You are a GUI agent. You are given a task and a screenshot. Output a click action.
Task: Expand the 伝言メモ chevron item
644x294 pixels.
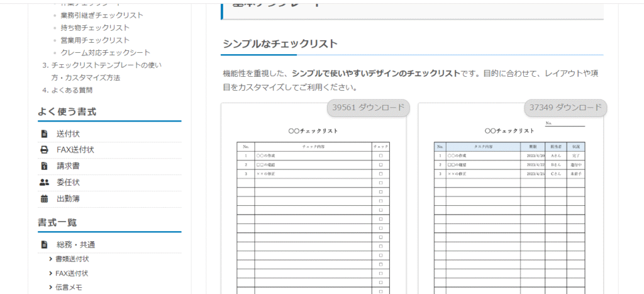click(50, 288)
